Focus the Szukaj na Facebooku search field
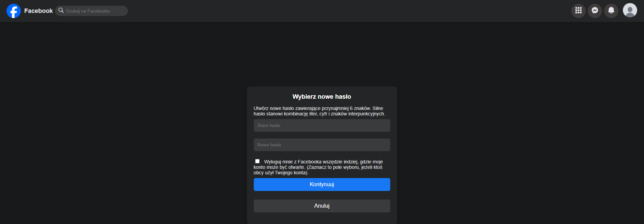644x224 pixels. pos(91,11)
